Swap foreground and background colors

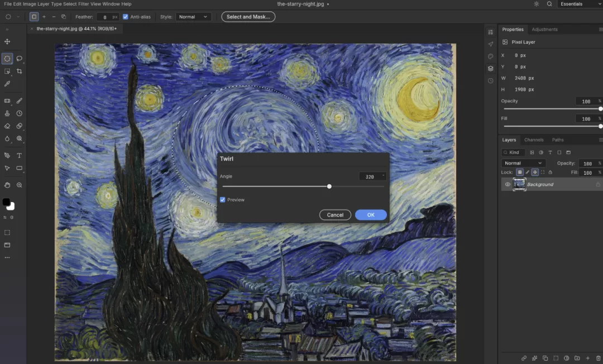click(5, 217)
